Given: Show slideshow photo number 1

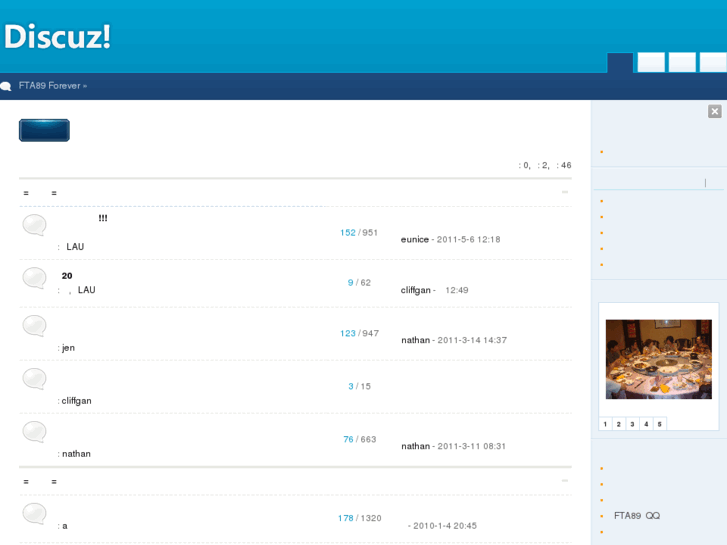Looking at the screenshot, I should (x=605, y=424).
